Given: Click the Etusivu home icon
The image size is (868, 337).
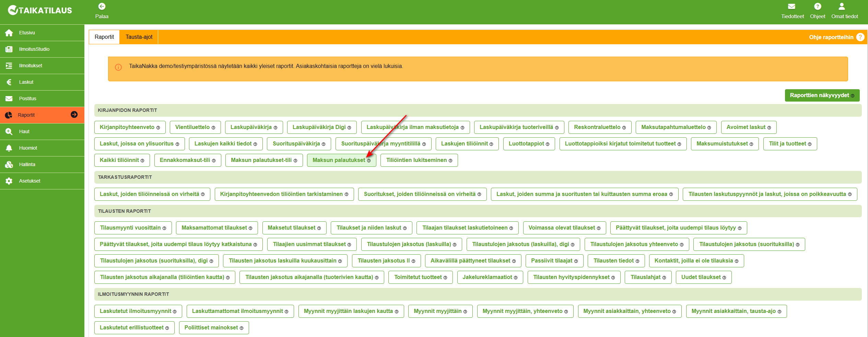Looking at the screenshot, I should [9, 33].
